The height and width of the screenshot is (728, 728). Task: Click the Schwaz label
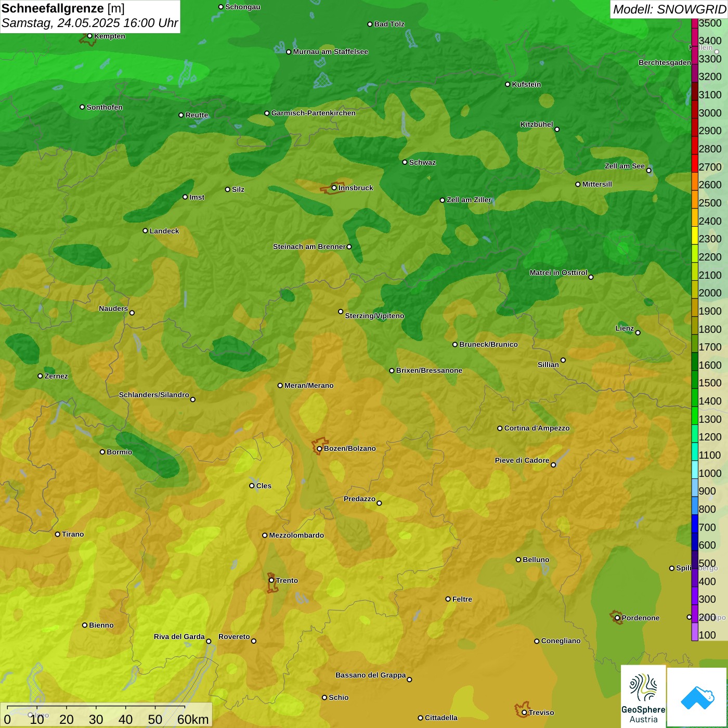coord(423,162)
